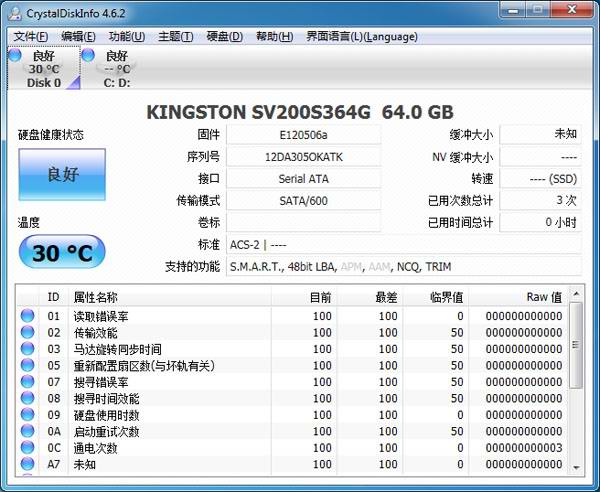Screen dimensions: 600x492
Task: Click status orb for attribute A7 未知
Action: click(27, 464)
